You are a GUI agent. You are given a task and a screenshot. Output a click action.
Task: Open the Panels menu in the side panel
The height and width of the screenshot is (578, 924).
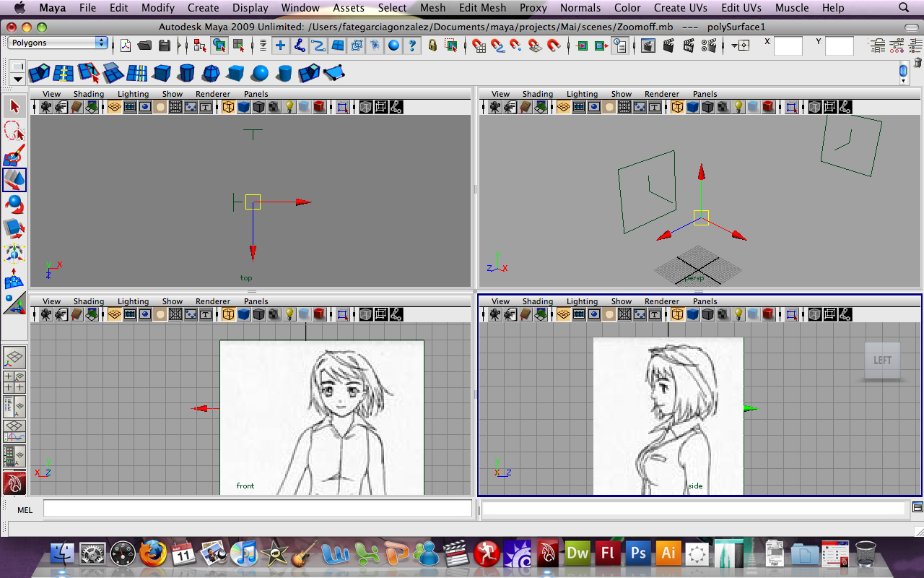(705, 301)
